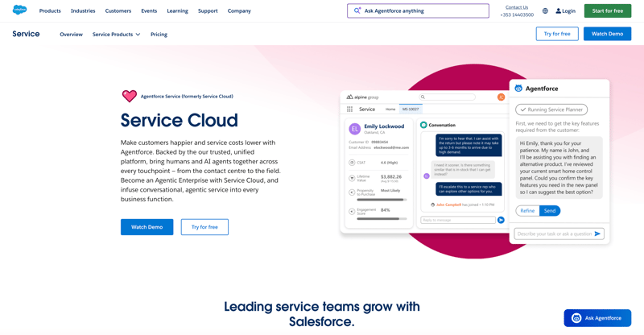Open the Company menu

pos(239,11)
